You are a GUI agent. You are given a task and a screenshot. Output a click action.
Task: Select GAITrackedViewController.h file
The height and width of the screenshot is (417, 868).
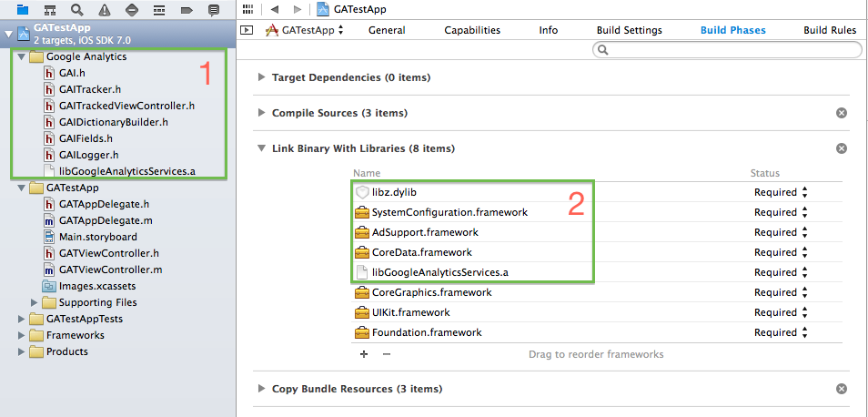tap(126, 106)
